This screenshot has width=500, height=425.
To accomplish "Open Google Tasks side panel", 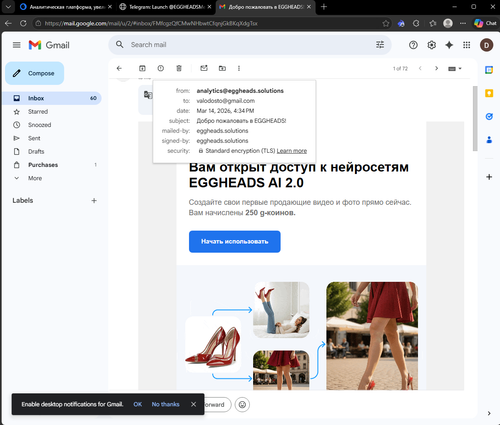I will tap(489, 117).
